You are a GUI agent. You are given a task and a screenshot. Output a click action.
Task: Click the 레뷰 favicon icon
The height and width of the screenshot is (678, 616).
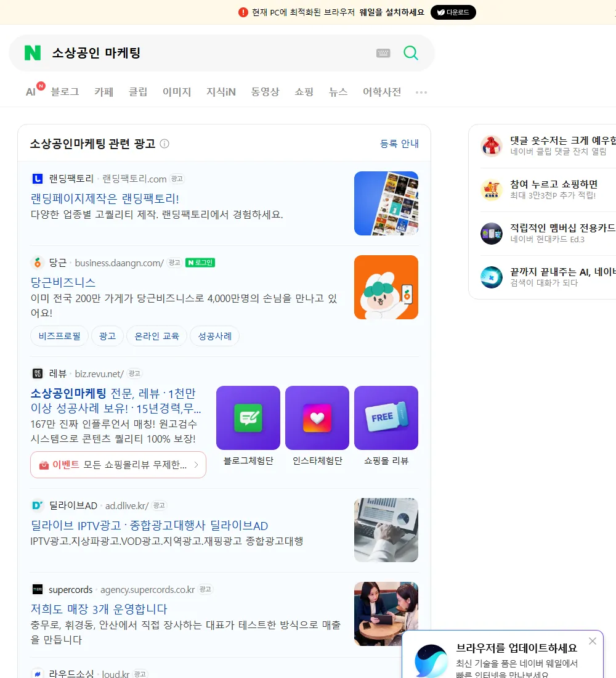point(38,374)
